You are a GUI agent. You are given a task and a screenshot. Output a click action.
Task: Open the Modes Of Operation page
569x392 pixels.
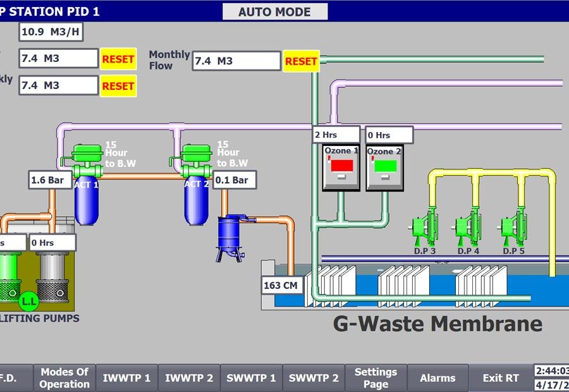pyautogui.click(x=64, y=378)
